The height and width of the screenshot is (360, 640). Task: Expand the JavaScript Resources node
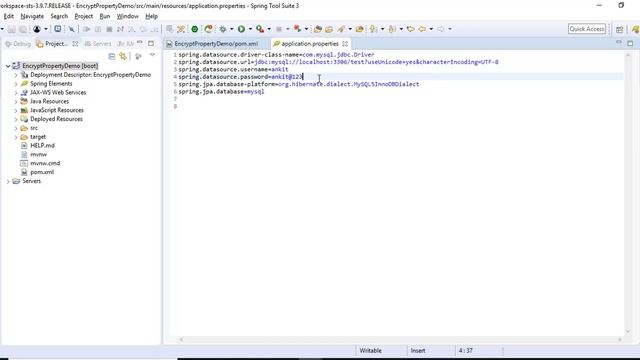16,110
